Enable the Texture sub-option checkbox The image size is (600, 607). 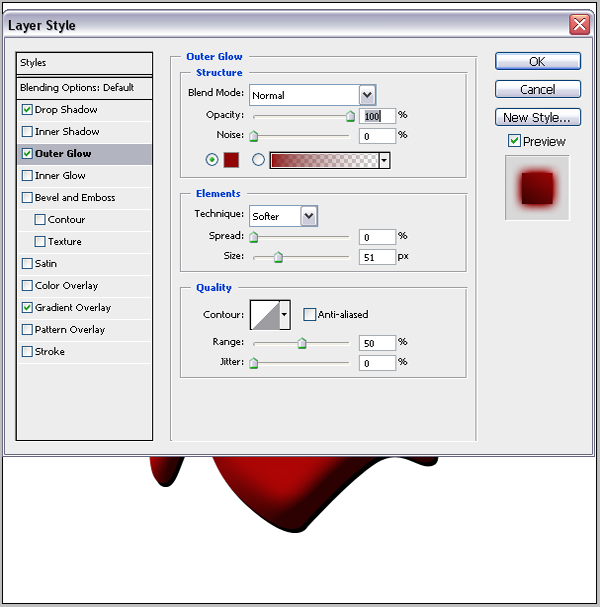click(40, 242)
